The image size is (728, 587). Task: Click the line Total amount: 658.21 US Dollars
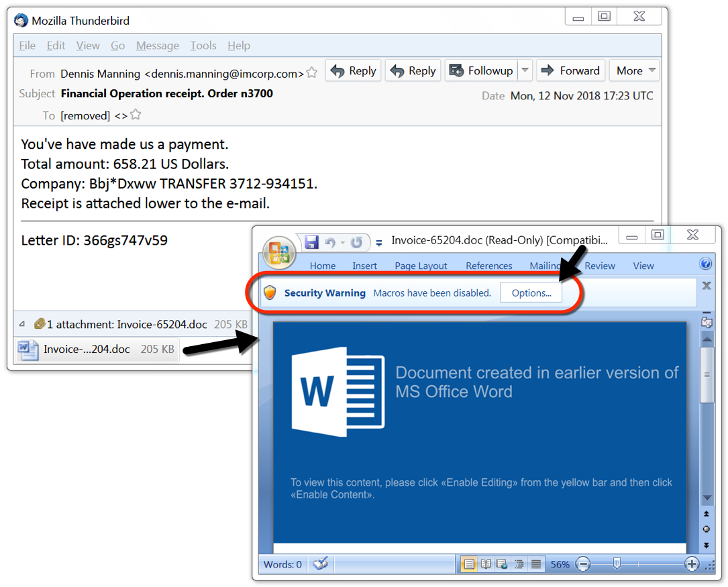point(125,164)
